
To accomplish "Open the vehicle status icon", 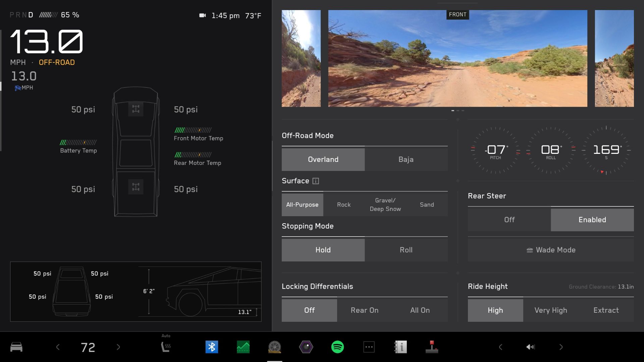I will pyautogui.click(x=16, y=347).
